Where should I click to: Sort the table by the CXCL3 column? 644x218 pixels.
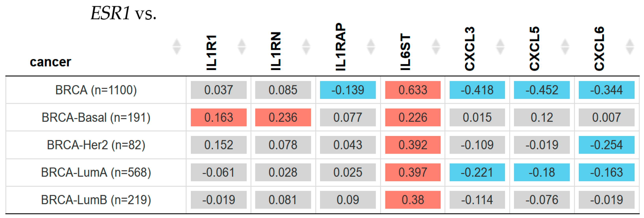click(500, 47)
